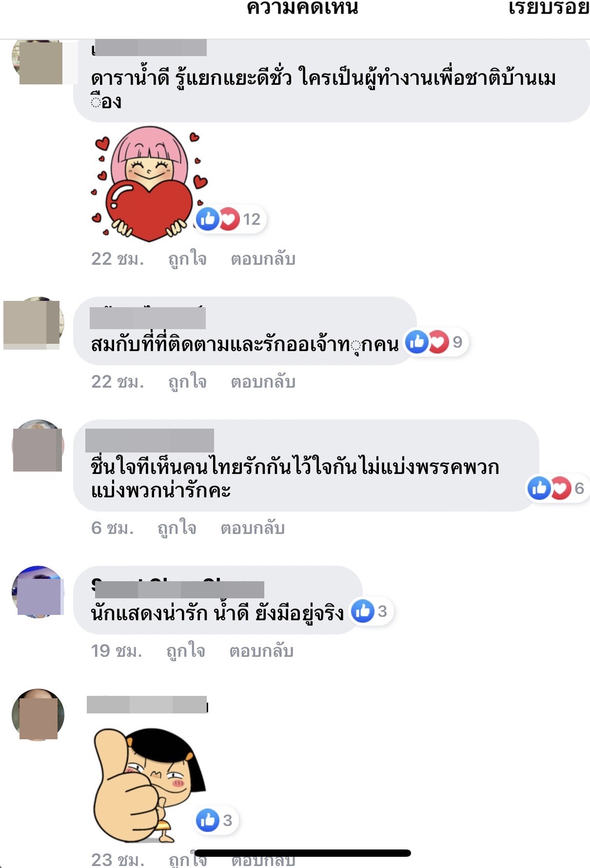View reactions count 6 on third comment
The width and height of the screenshot is (590, 868).
click(x=557, y=488)
